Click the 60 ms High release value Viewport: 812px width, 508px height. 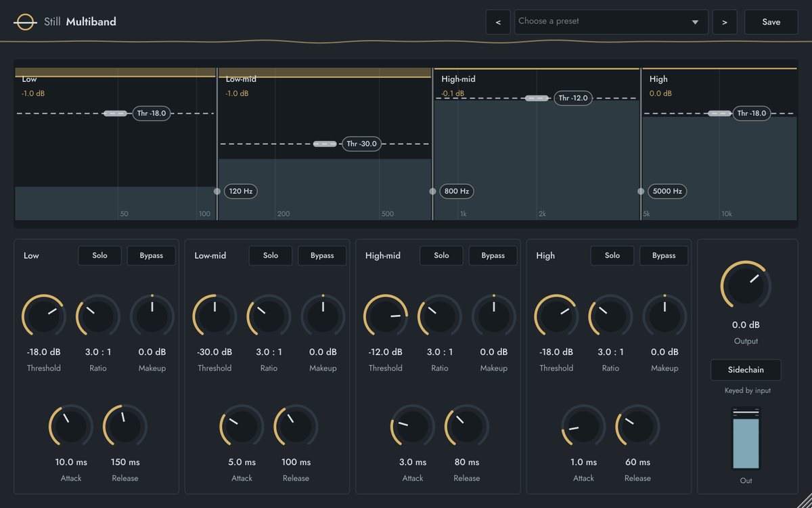637,462
